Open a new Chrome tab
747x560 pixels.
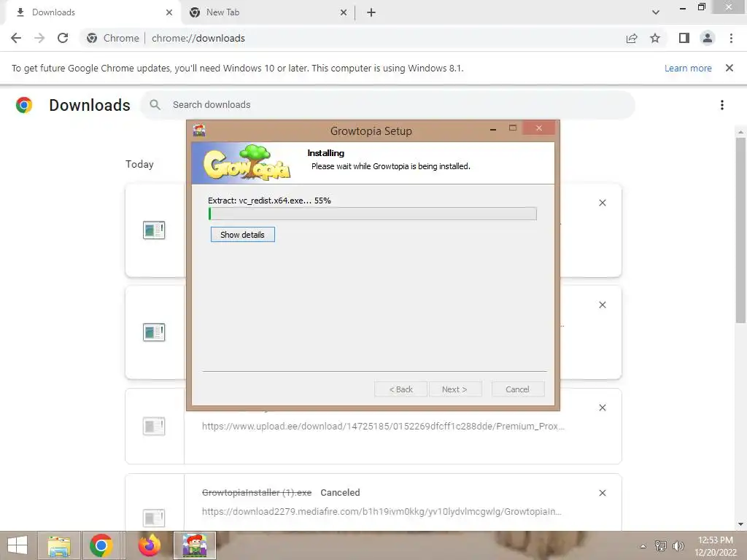[371, 12]
